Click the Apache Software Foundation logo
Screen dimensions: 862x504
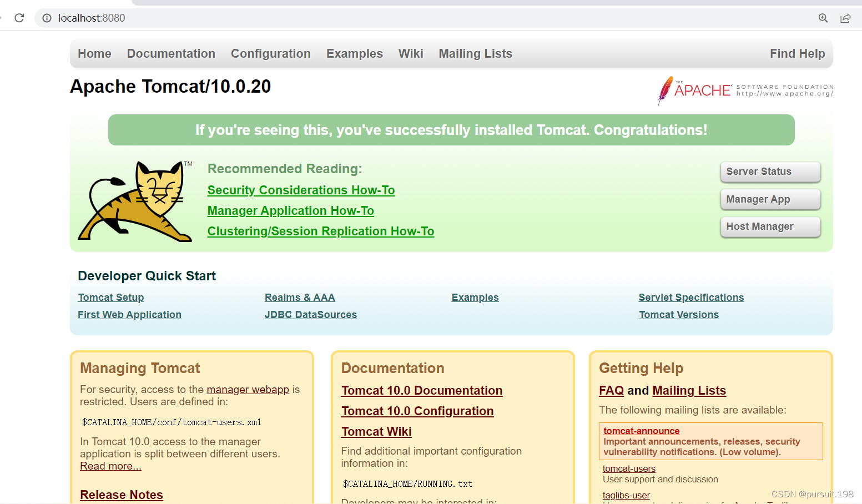tap(745, 90)
